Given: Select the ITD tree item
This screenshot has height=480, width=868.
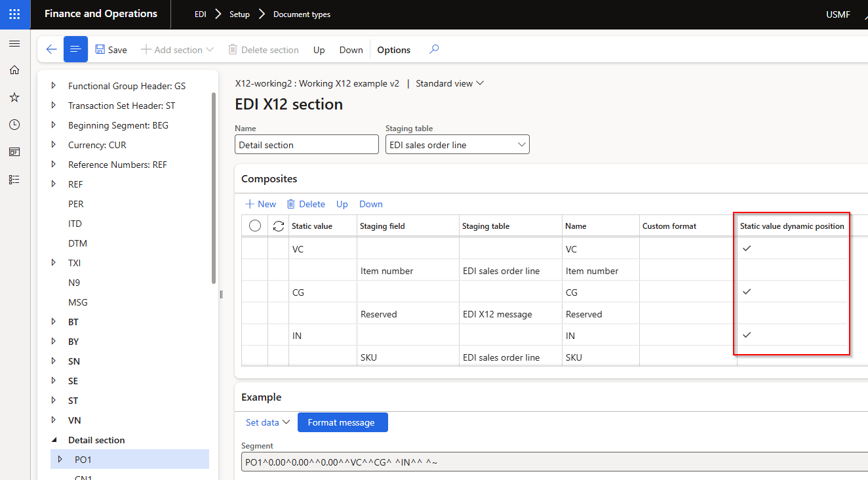Looking at the screenshot, I should coord(75,224).
